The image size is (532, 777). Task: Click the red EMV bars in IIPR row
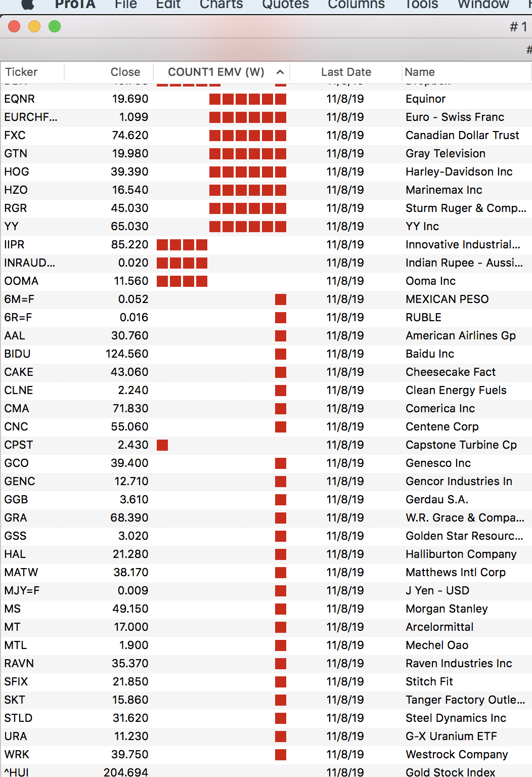[x=182, y=245]
